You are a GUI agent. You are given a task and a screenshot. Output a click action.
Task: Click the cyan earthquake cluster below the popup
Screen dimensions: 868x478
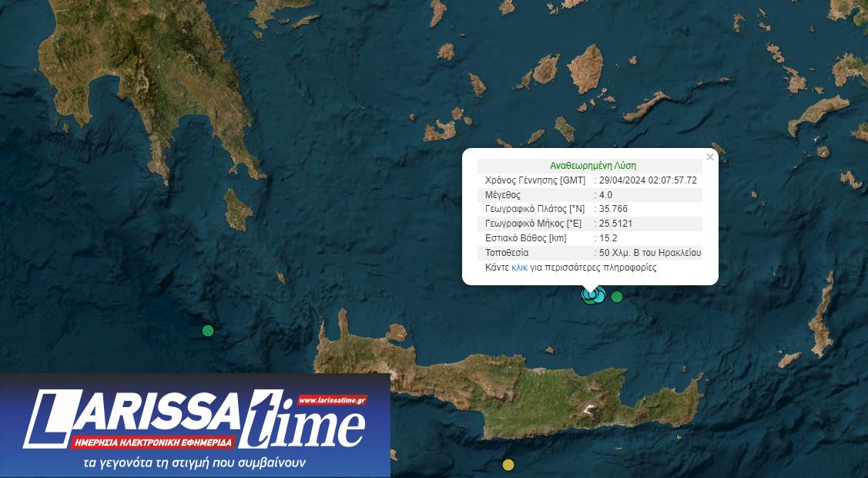pos(591,296)
